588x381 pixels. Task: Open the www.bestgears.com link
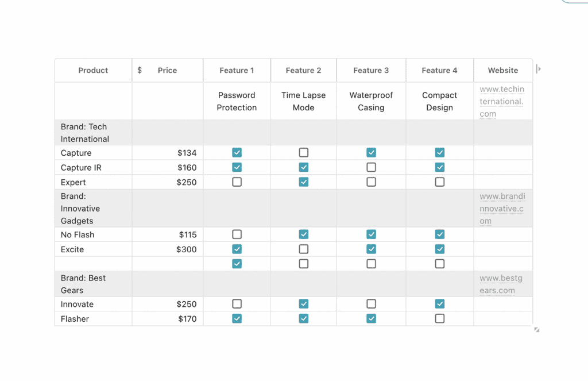pos(501,284)
